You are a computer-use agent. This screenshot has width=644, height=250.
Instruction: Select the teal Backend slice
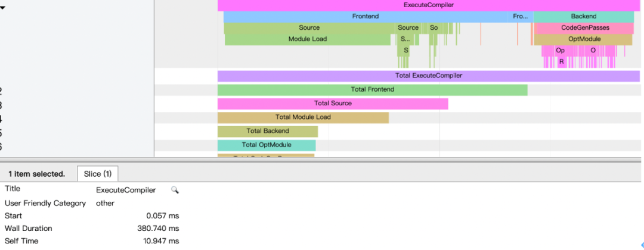click(x=584, y=17)
